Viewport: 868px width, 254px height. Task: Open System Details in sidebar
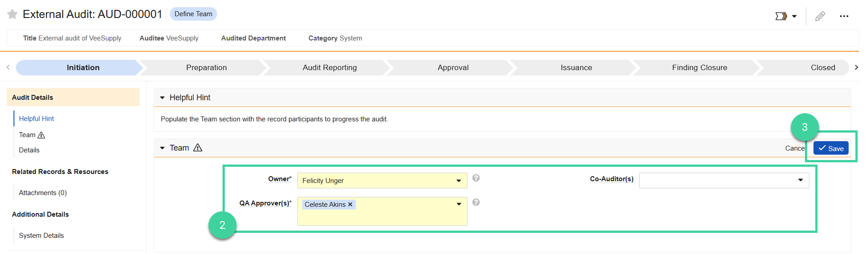point(41,236)
